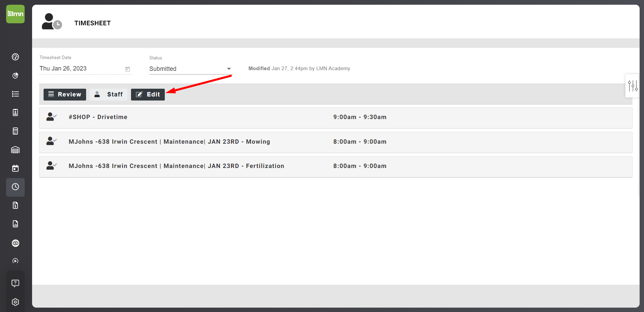Image resolution: width=644 pixels, height=312 pixels.
Task: Open the play video icon in sidebar
Action: point(15,261)
